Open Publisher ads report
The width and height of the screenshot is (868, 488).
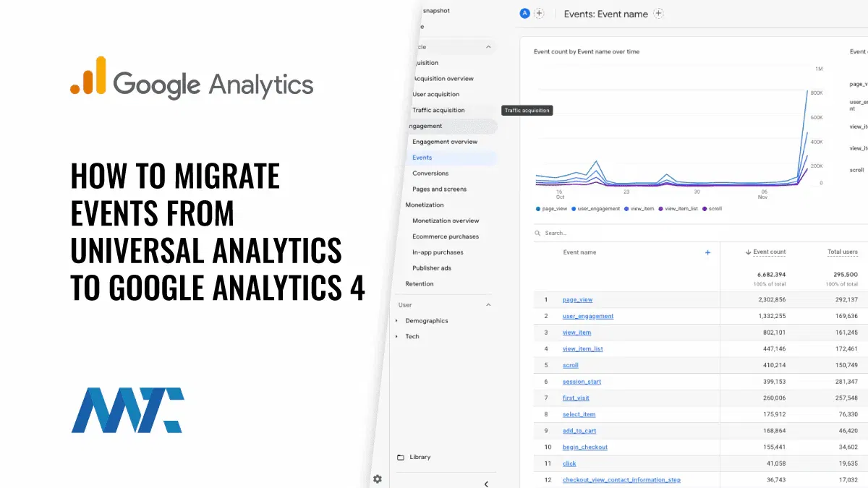tap(432, 268)
